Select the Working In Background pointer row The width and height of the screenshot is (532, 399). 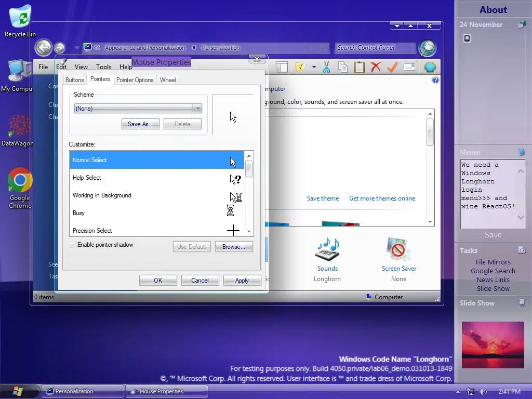[x=157, y=195]
